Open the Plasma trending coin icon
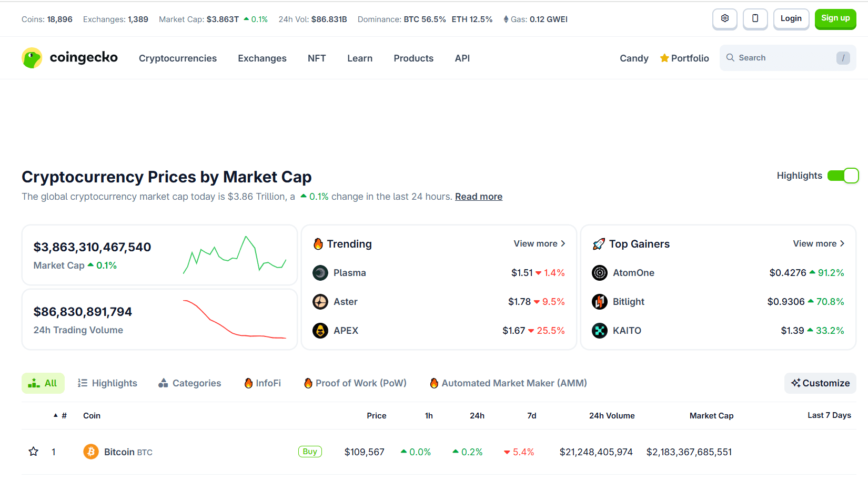Viewport: 868px width, 481px height. pos(320,273)
